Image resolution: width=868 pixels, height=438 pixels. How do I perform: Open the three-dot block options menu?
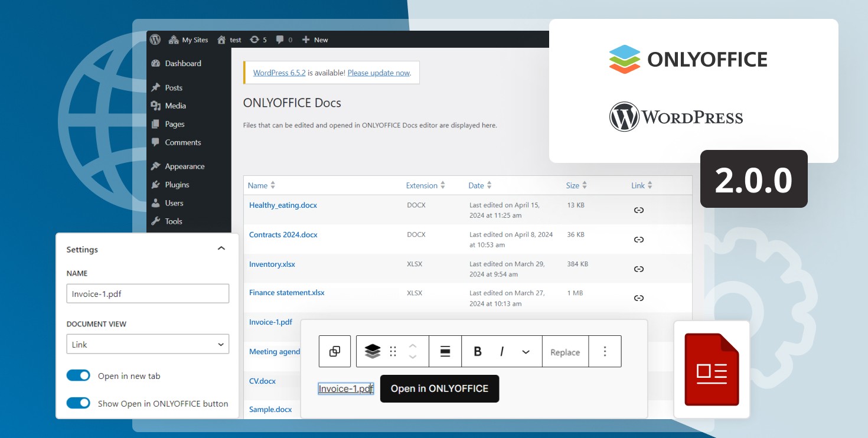[605, 352]
